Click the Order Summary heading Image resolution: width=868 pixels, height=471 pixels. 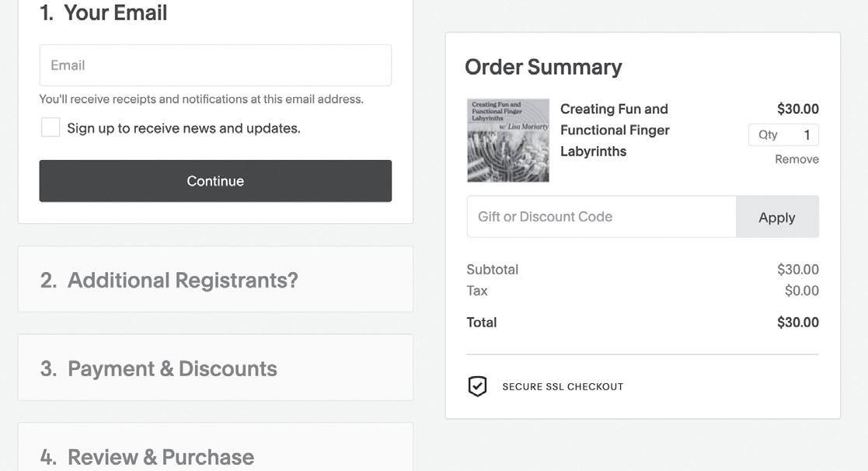tap(543, 67)
